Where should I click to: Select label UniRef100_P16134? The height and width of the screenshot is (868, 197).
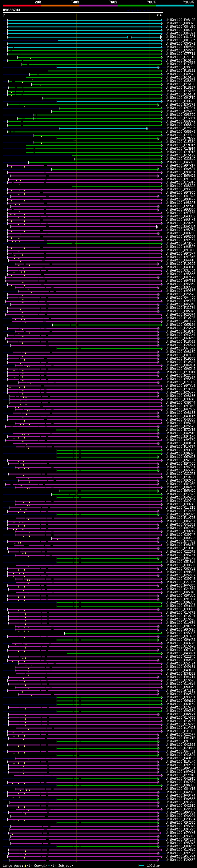(x=180, y=94)
